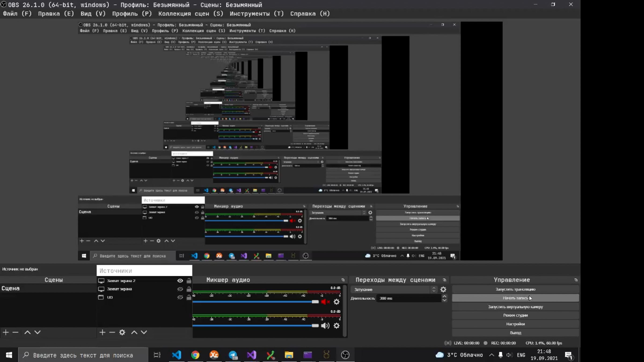Open source properties via the gear icon

pyautogui.click(x=122, y=333)
